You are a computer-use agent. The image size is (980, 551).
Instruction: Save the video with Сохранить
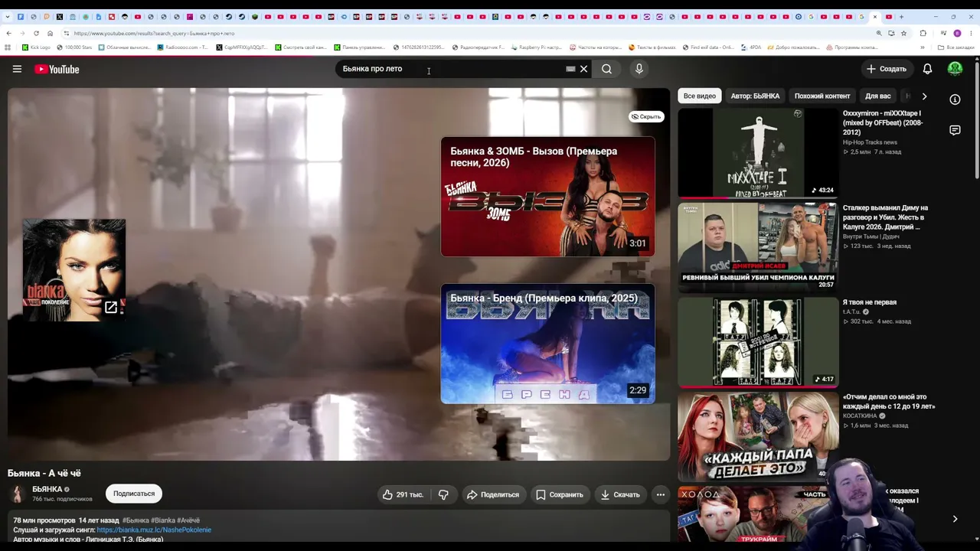pyautogui.click(x=560, y=494)
